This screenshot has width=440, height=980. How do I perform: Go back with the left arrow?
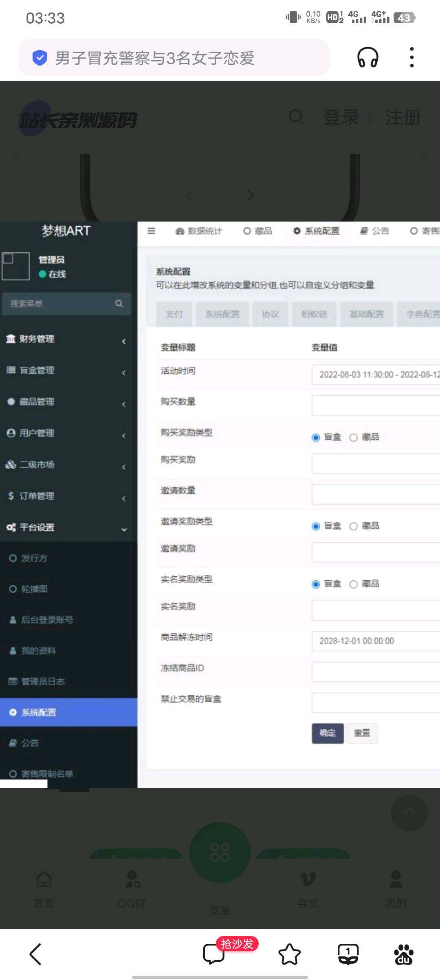[36, 954]
